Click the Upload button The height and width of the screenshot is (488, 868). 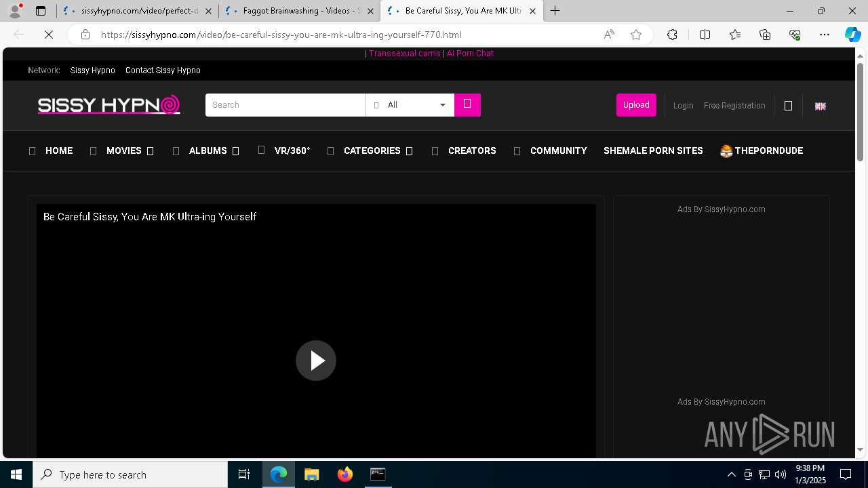pyautogui.click(x=636, y=105)
